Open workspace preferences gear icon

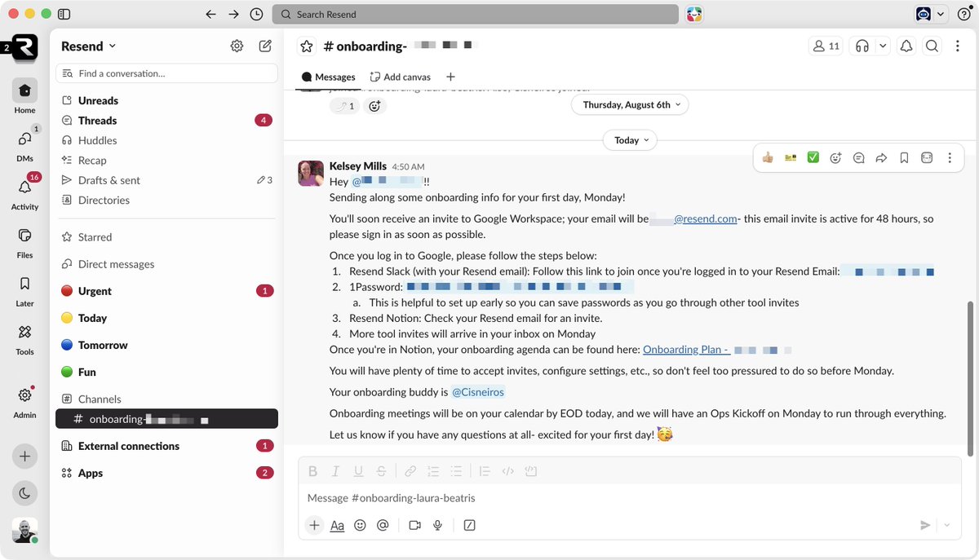click(237, 46)
